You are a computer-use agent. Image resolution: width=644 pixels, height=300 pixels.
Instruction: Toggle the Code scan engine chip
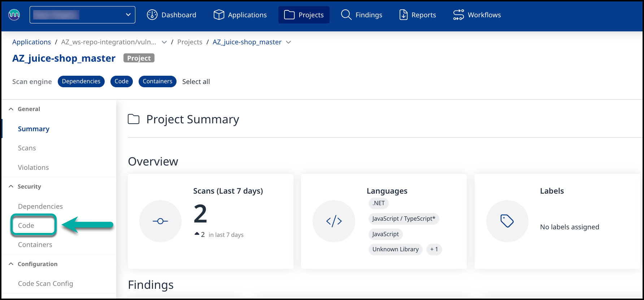tap(122, 81)
